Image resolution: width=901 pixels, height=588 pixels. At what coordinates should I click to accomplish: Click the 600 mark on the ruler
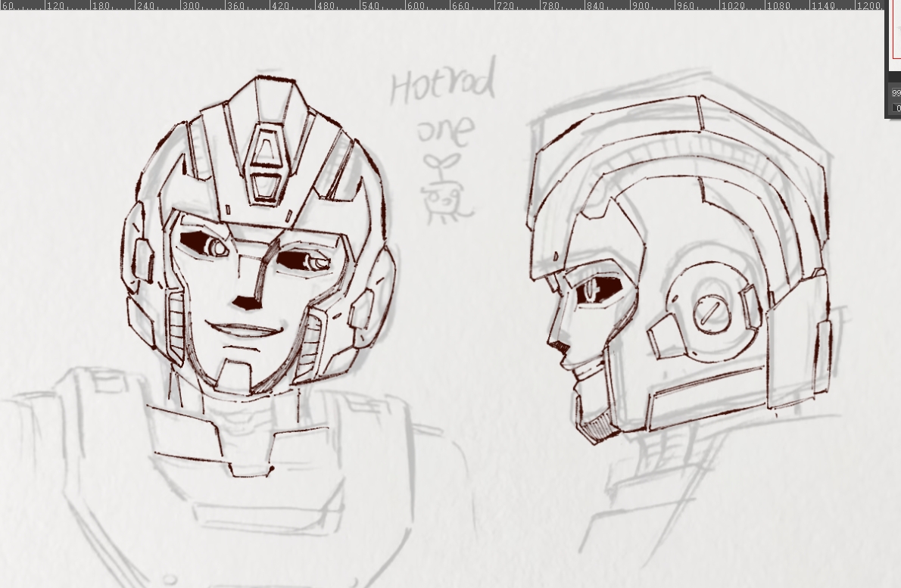coord(416,5)
